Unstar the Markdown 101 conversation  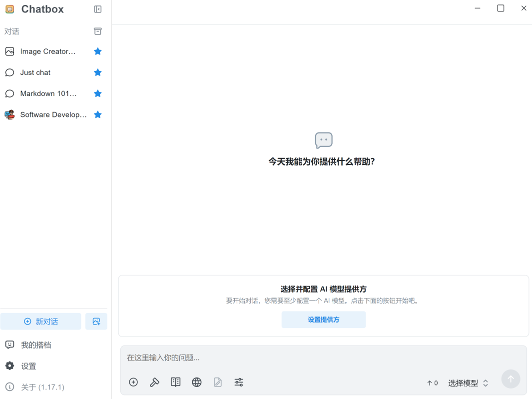point(98,93)
